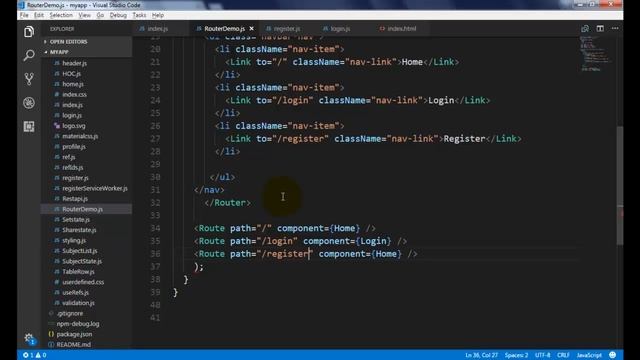Open registerServiceWorker.js in the explorer
Screen dimensions: 640x360
pos(95,188)
